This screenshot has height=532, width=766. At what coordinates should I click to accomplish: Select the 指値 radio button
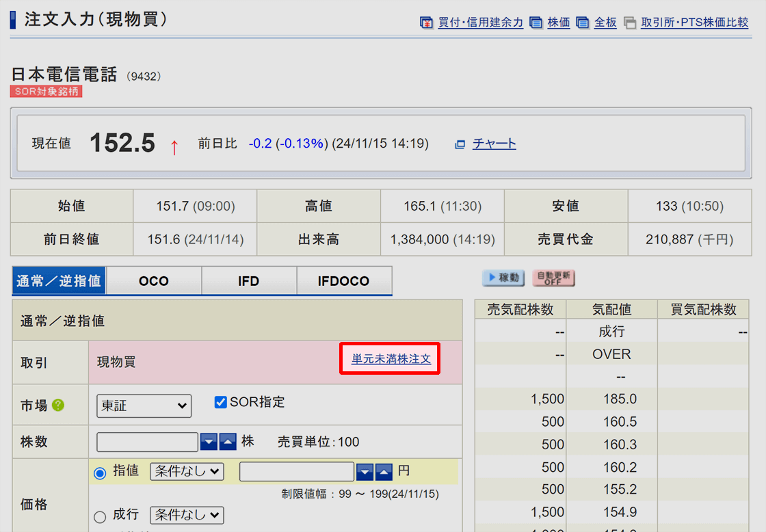tap(100, 473)
